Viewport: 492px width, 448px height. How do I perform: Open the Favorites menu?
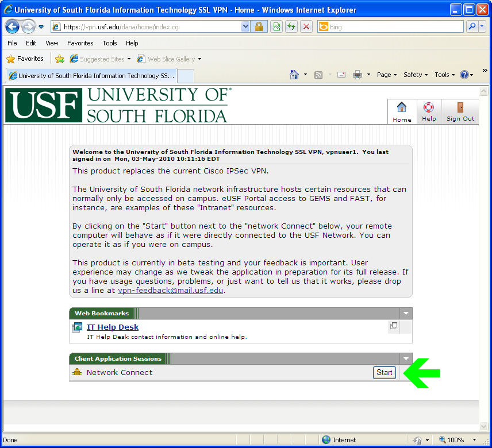[x=80, y=43]
